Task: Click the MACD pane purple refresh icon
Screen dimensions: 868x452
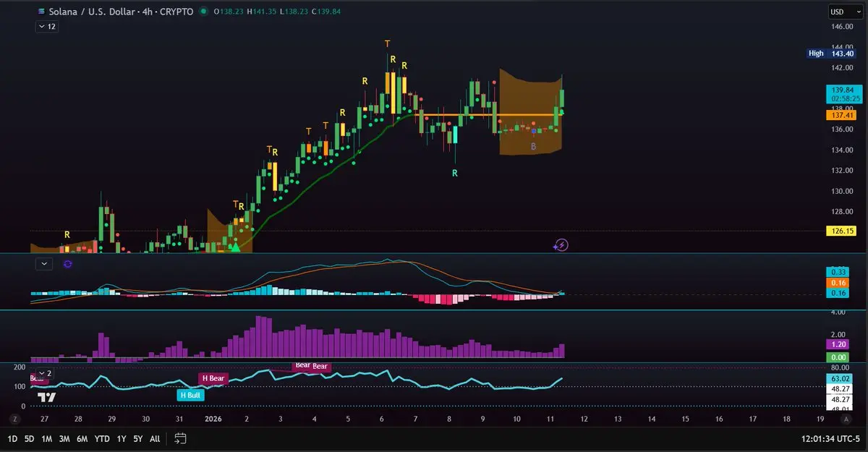Action: [67, 265]
